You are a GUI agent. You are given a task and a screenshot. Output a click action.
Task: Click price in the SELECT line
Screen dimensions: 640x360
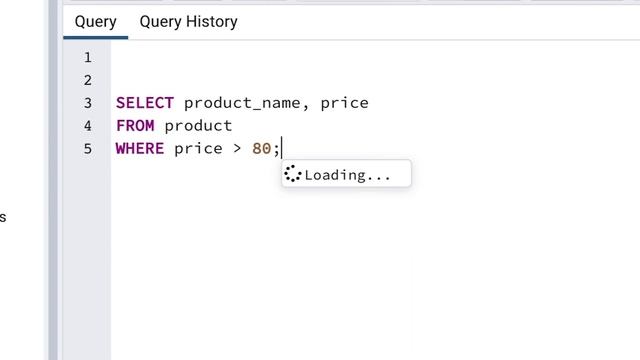coord(344,104)
